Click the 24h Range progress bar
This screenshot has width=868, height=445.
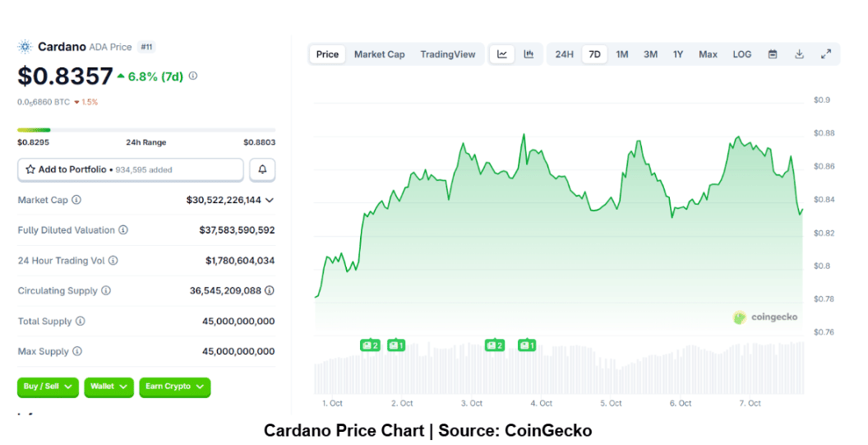tap(146, 130)
